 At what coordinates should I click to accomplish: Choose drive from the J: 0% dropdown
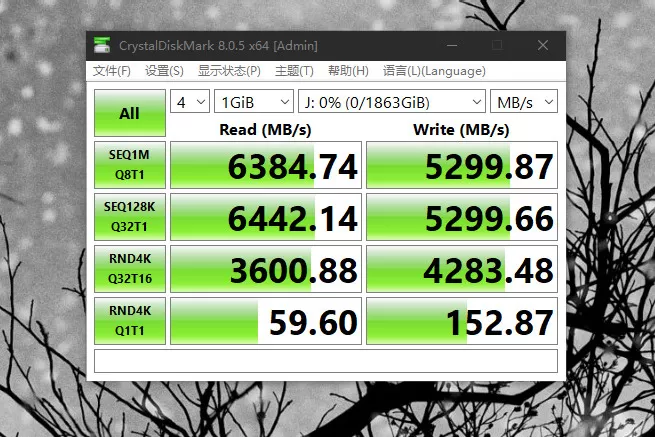click(x=392, y=102)
